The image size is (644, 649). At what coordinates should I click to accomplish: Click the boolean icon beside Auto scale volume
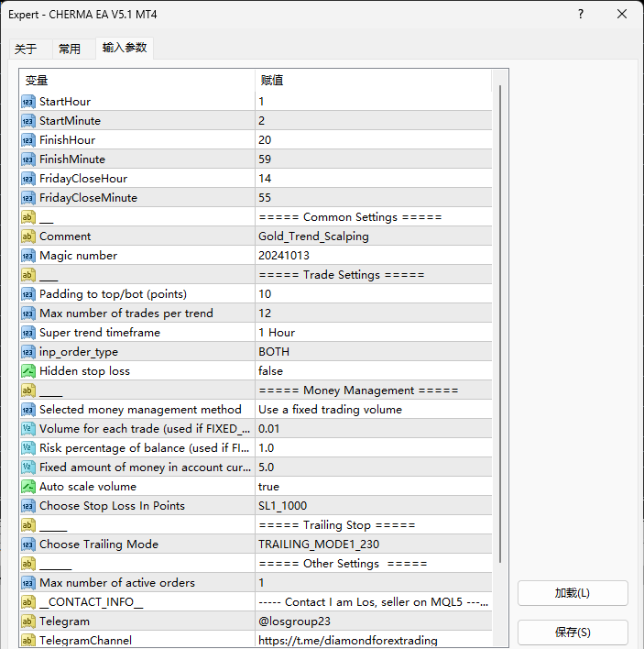(x=27, y=487)
